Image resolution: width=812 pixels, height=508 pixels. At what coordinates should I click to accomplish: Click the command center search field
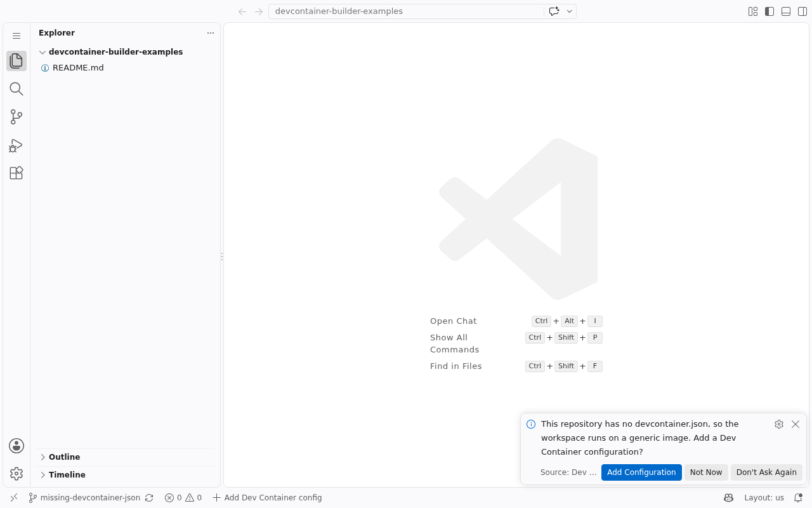pyautogui.click(x=406, y=11)
